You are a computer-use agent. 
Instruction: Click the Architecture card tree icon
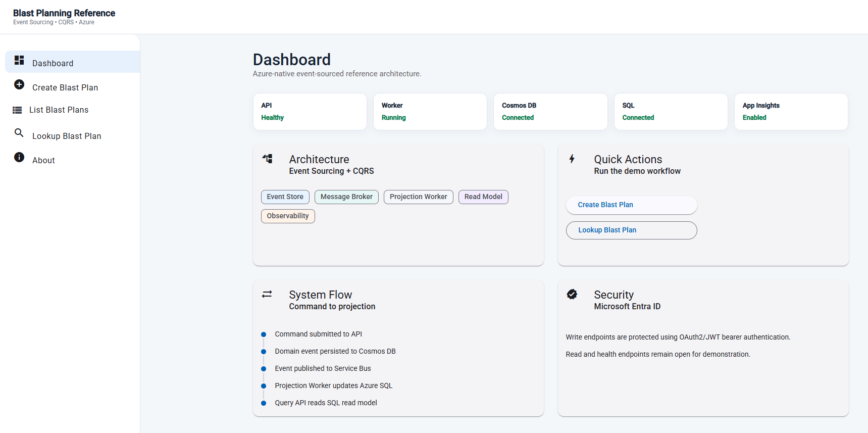(268, 159)
